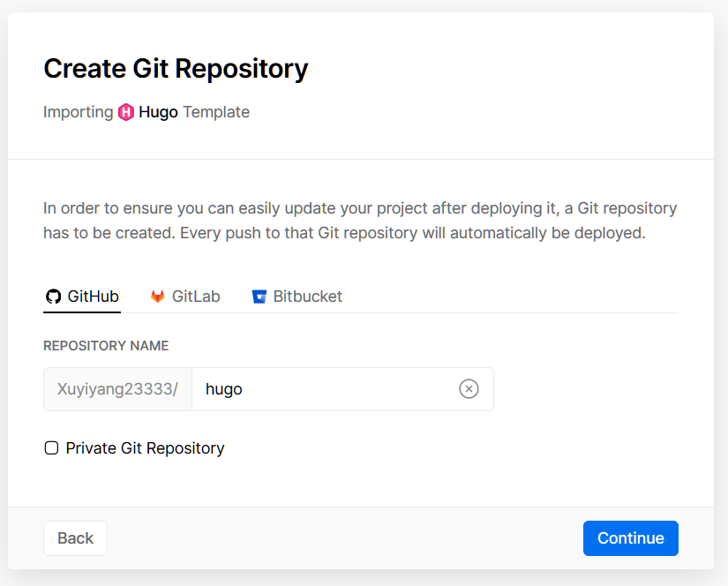The width and height of the screenshot is (728, 586).
Task: Click the pink Hugo hexagon icon
Action: tap(126, 112)
